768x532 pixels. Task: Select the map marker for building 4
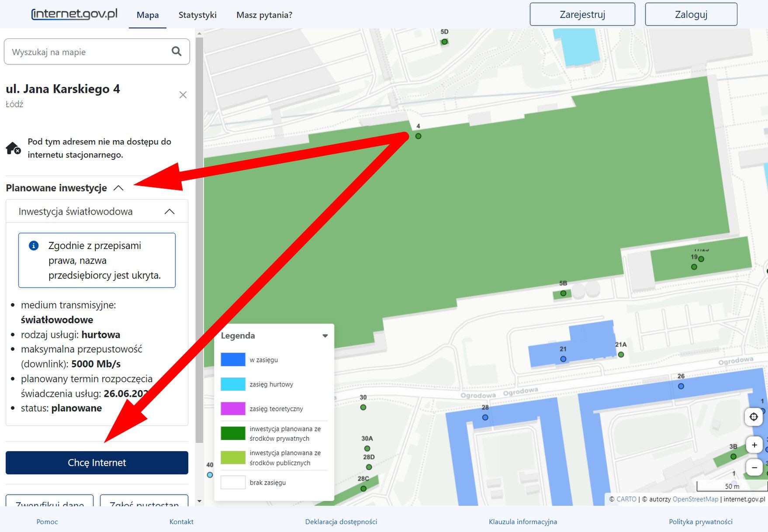(x=418, y=136)
